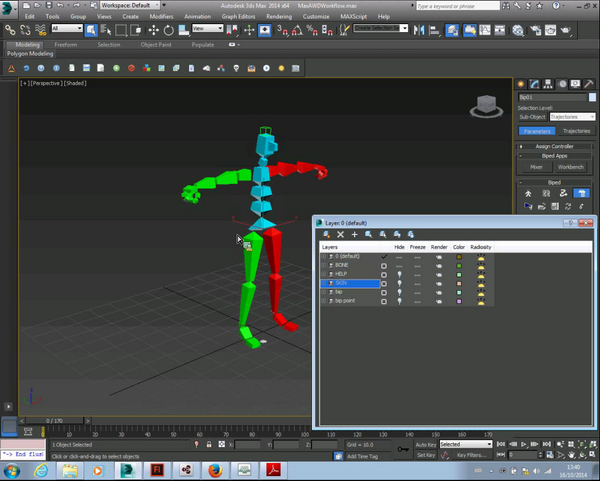Image resolution: width=600 pixels, height=481 pixels.
Task: Click color swatch of SKIN layer
Action: pos(459,284)
